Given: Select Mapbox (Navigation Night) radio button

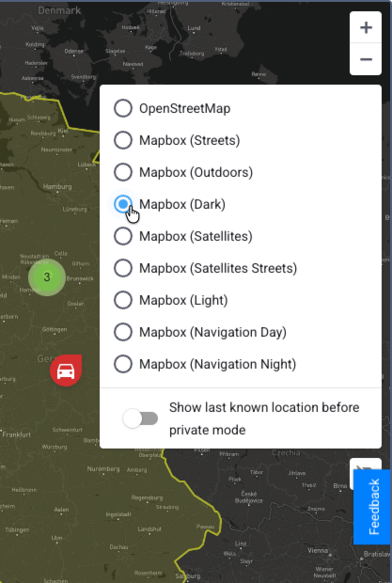Looking at the screenshot, I should tap(123, 364).
